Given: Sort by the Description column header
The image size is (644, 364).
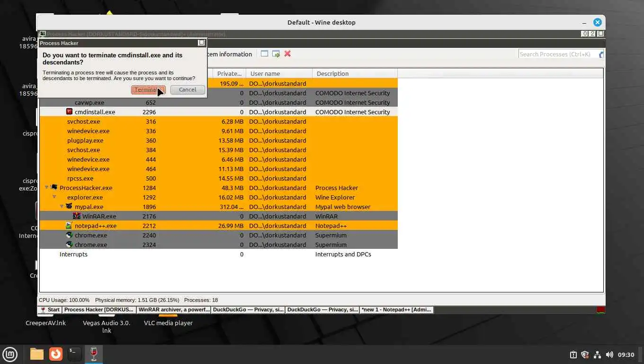Looking at the screenshot, I should coord(355,73).
